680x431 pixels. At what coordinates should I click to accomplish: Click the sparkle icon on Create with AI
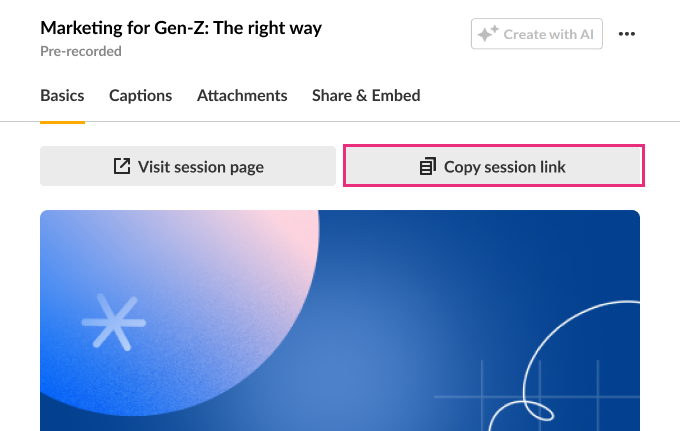pos(488,34)
